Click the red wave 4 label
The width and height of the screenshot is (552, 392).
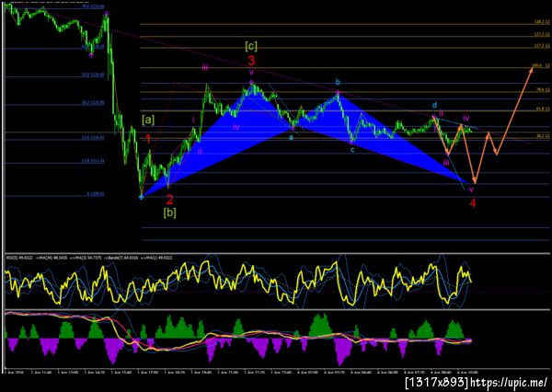pyautogui.click(x=473, y=203)
